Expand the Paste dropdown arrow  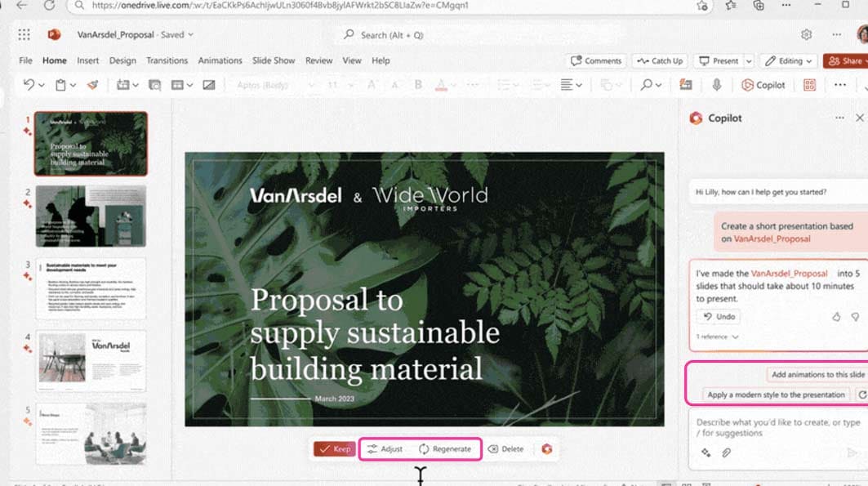click(x=73, y=85)
